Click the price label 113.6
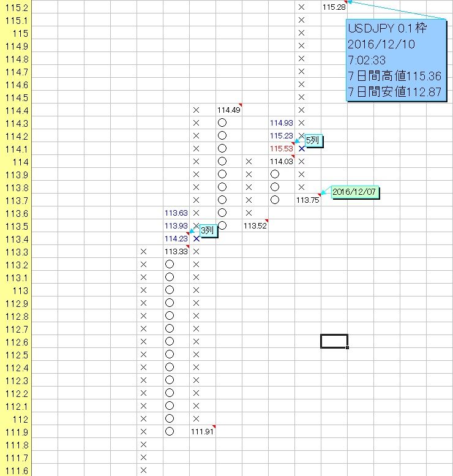The height and width of the screenshot is (476, 453). (x=17, y=213)
